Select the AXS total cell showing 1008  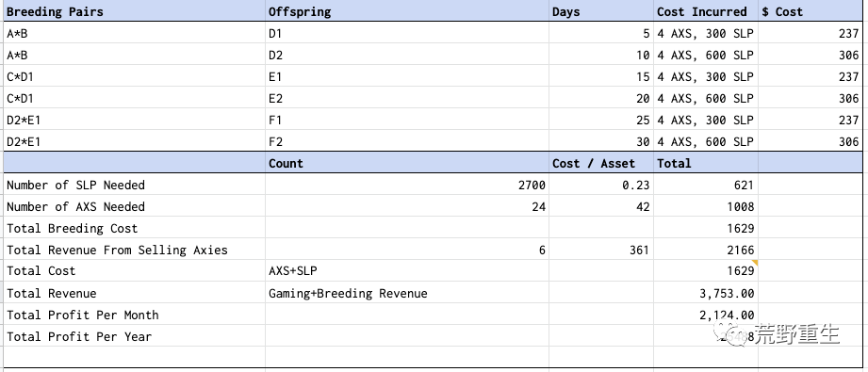706,206
